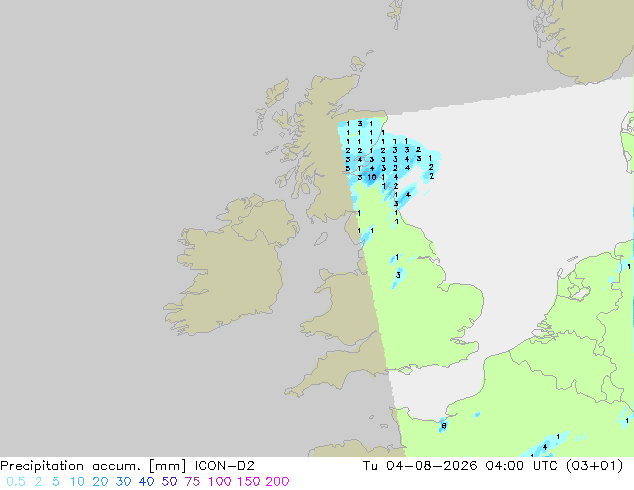
Task: Click the date '04-08-2026' in the timestamp
Action: (x=432, y=466)
